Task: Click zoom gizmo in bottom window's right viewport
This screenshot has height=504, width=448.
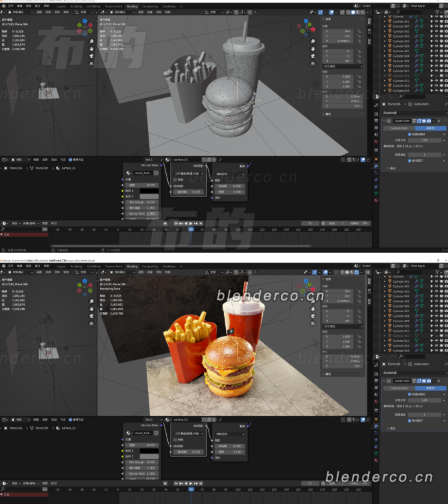Action: tap(313, 301)
